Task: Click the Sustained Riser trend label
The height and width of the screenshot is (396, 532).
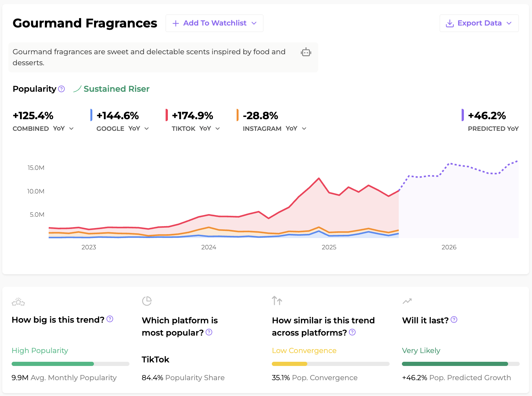Action: pos(116,89)
